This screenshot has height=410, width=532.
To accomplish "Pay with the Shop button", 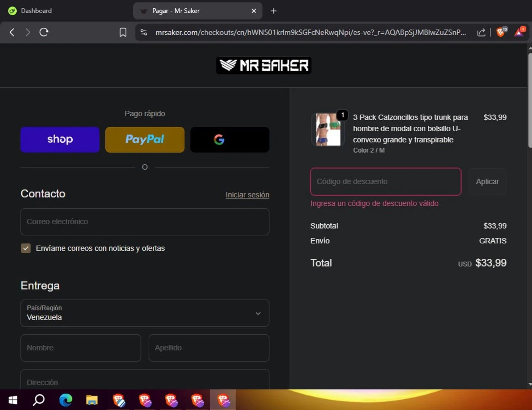I will (x=60, y=140).
